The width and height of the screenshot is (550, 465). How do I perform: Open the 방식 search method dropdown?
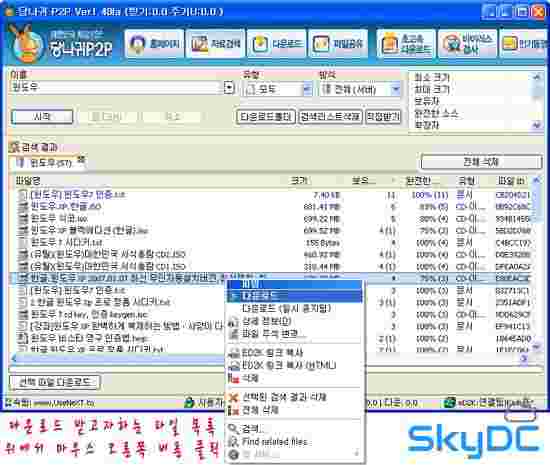point(360,89)
